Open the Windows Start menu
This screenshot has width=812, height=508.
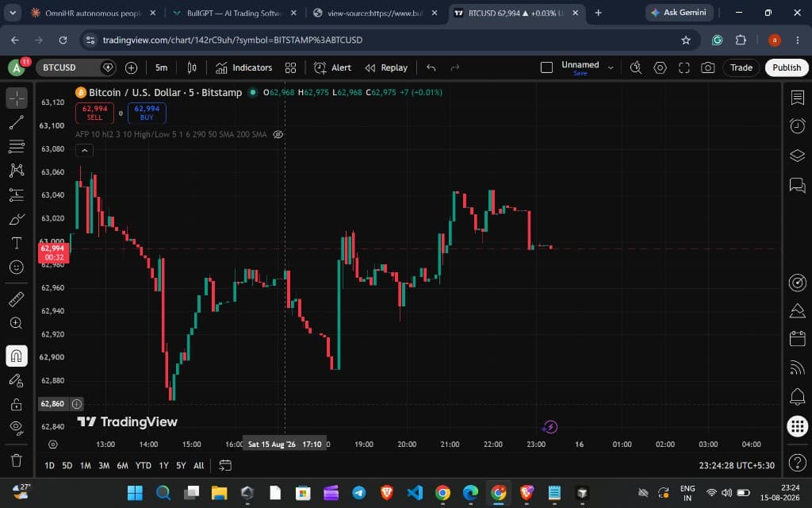click(135, 492)
